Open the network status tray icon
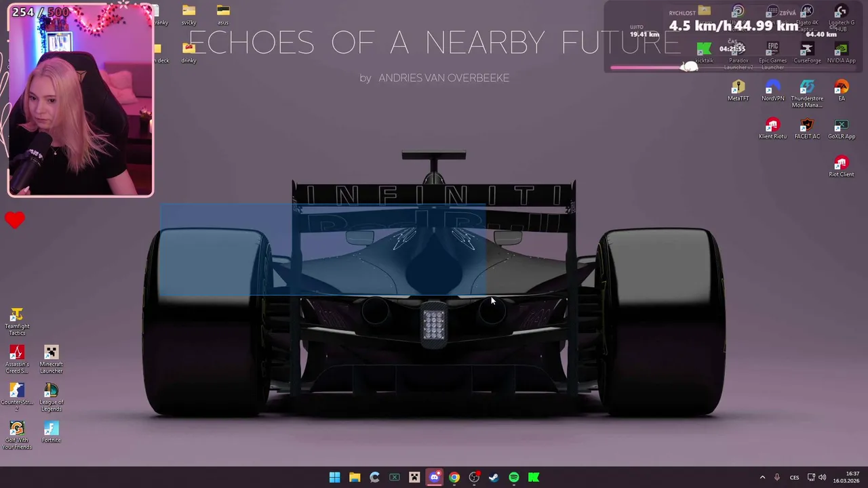This screenshot has width=868, height=488. (811, 477)
